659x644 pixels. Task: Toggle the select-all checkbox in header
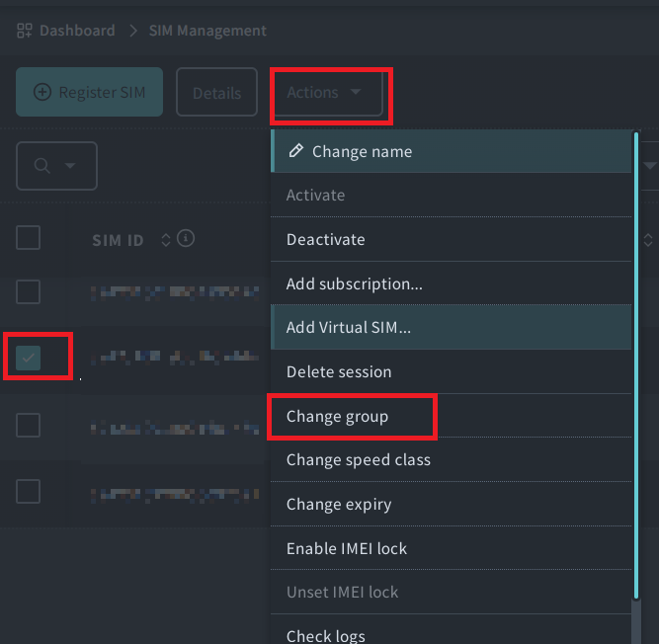click(x=28, y=237)
